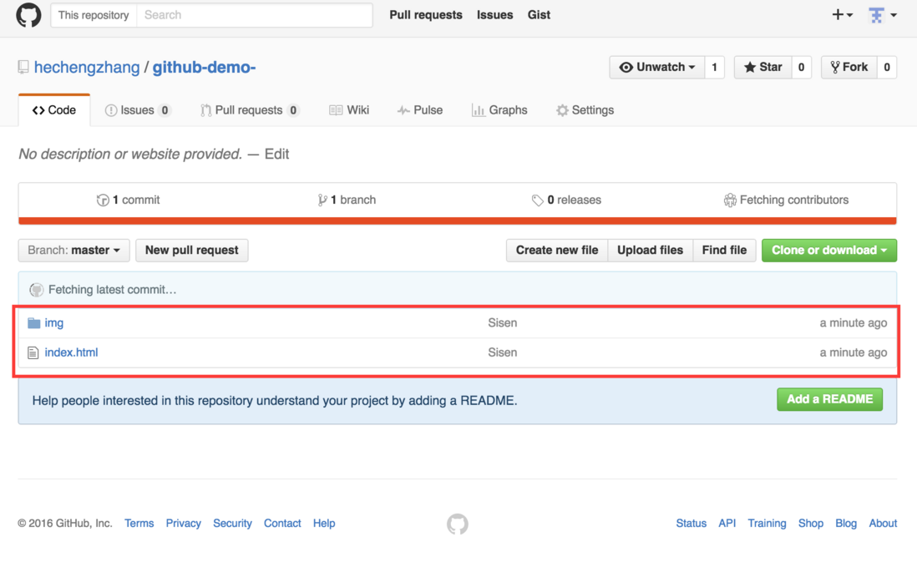Open API footer link
The width and height of the screenshot is (917, 588).
coord(727,524)
